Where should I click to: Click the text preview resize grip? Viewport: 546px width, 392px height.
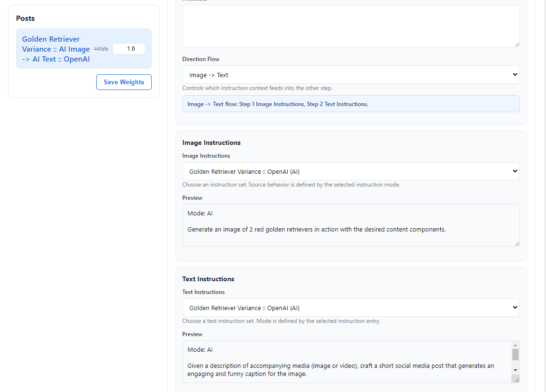pos(517,380)
